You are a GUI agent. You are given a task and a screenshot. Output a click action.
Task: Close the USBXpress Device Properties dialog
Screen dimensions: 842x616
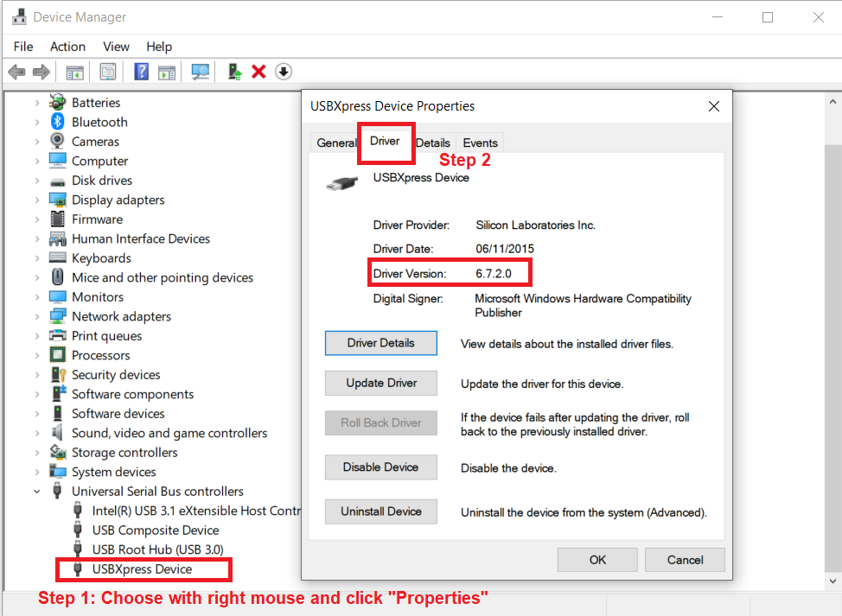(713, 106)
